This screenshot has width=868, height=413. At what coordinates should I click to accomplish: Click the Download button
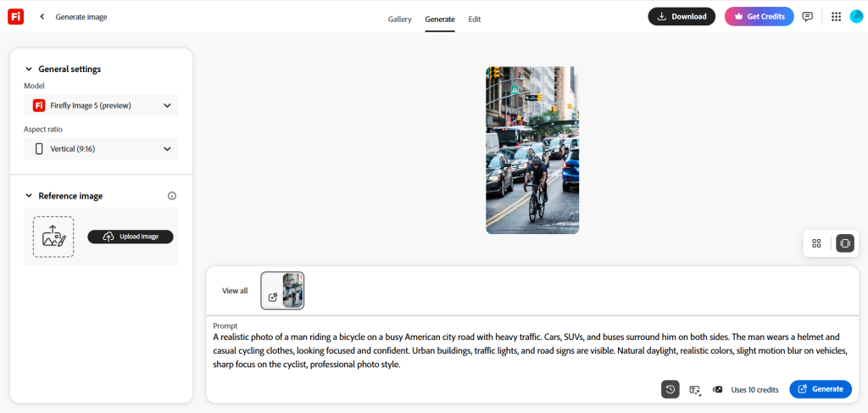tap(682, 16)
